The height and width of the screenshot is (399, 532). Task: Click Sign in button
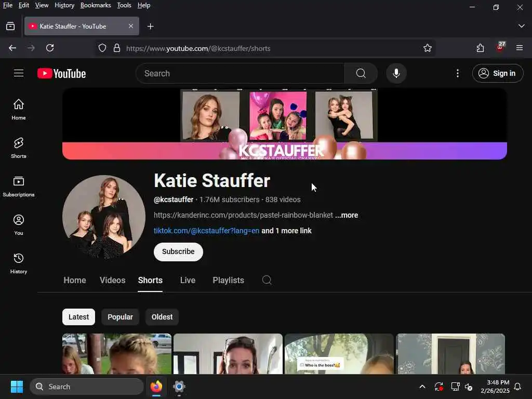click(x=498, y=73)
